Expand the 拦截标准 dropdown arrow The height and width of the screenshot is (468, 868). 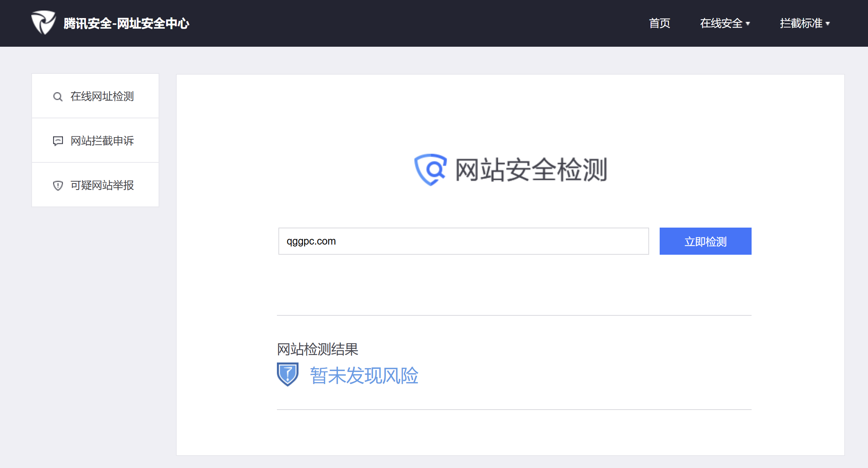click(x=828, y=24)
